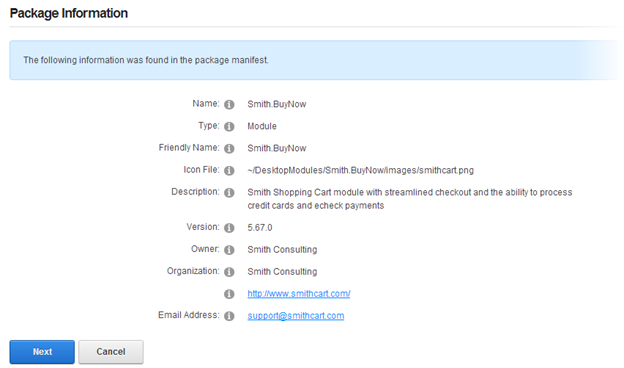
Task: Open the help icon for Friendly Name
Action: 229,148
